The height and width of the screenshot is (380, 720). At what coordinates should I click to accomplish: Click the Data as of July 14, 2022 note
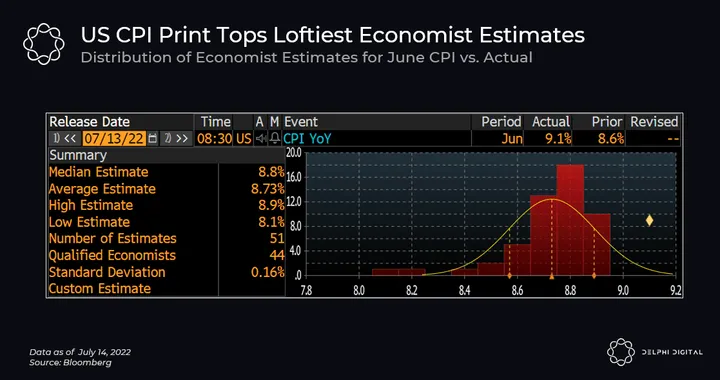click(x=80, y=352)
